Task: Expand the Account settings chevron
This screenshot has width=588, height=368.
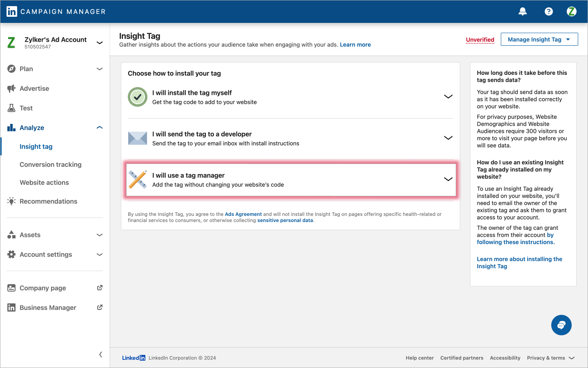Action: tap(100, 254)
